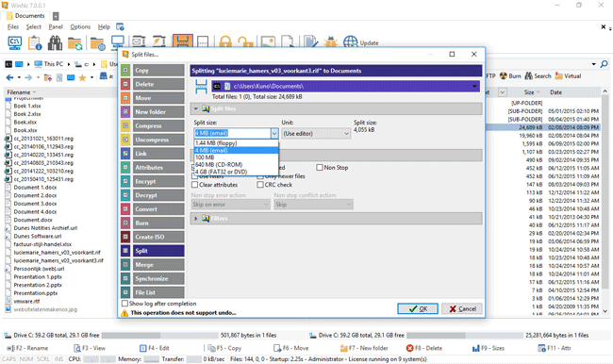Open the Virtual folder icon

(x=559, y=75)
